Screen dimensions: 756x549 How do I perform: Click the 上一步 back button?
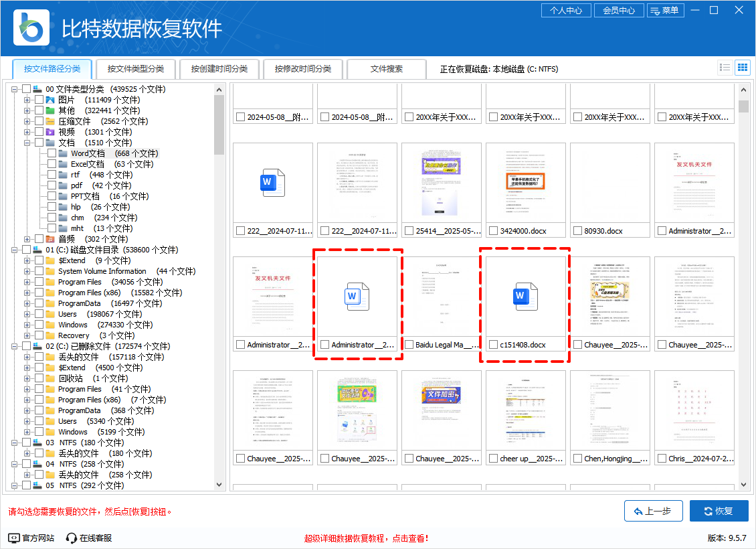click(x=653, y=511)
